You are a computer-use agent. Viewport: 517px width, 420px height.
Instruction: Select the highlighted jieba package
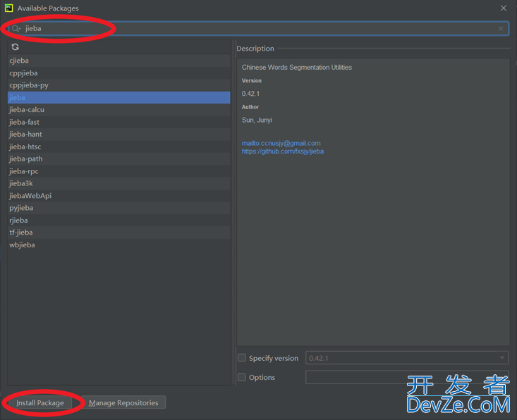[x=118, y=97]
